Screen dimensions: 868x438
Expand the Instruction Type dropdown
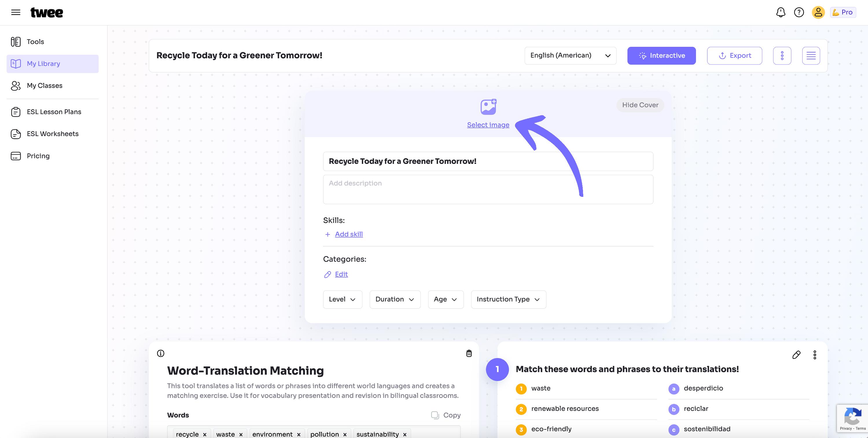point(508,299)
